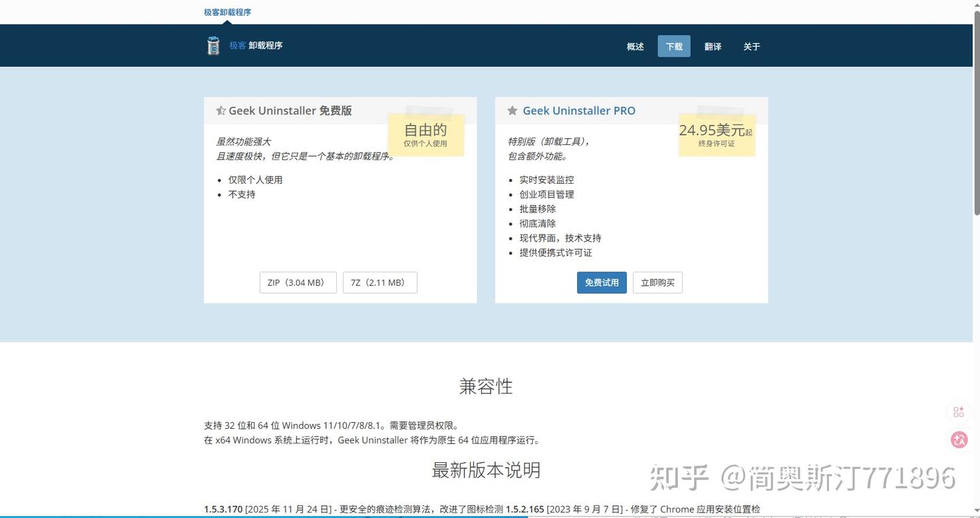Click the page's vertical scrollbar thumb
Viewport: 980px width, 518px height.
(x=976, y=112)
